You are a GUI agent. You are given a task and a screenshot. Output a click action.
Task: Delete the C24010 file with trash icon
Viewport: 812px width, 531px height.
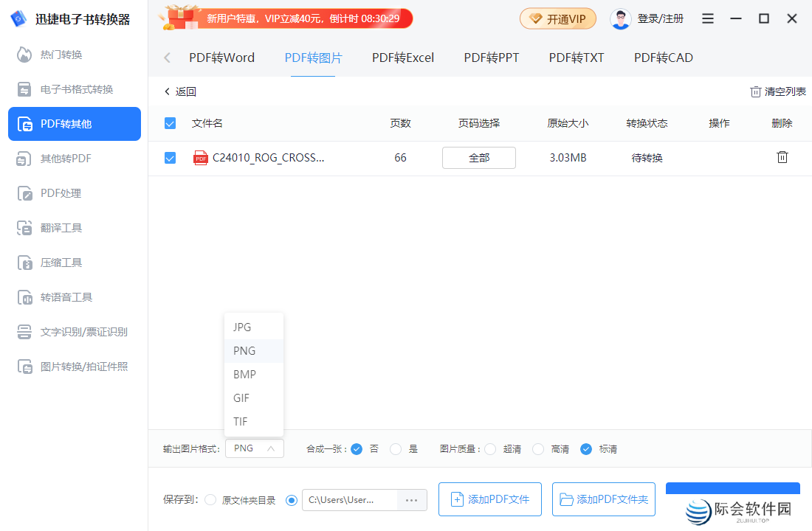[782, 158]
